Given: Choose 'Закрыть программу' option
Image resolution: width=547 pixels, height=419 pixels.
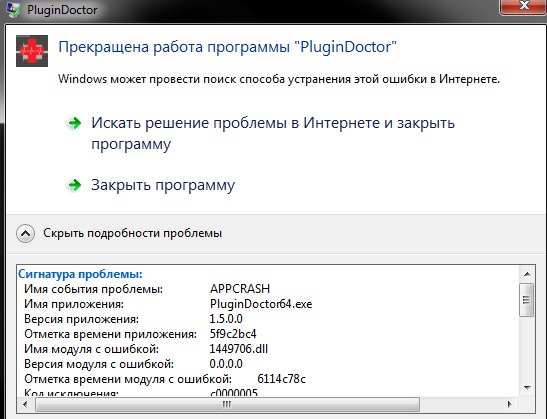Looking at the screenshot, I should click(x=163, y=185).
